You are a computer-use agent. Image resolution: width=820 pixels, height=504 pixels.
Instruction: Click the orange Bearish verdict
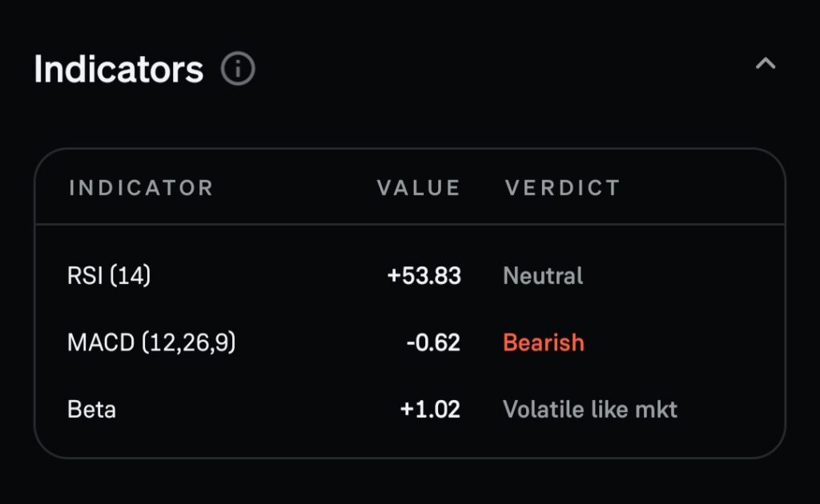point(544,343)
